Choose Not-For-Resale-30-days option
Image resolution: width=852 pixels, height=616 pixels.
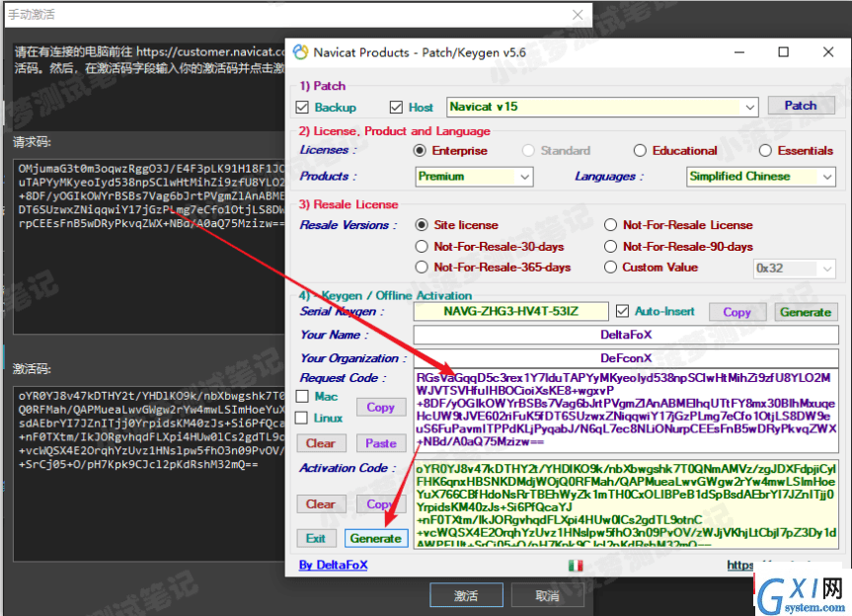pyautogui.click(x=422, y=247)
